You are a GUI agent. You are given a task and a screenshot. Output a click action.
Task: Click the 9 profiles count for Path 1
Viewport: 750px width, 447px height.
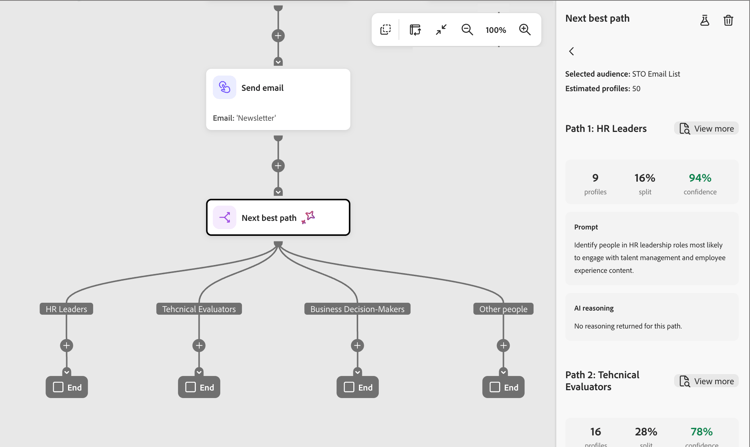(595, 178)
